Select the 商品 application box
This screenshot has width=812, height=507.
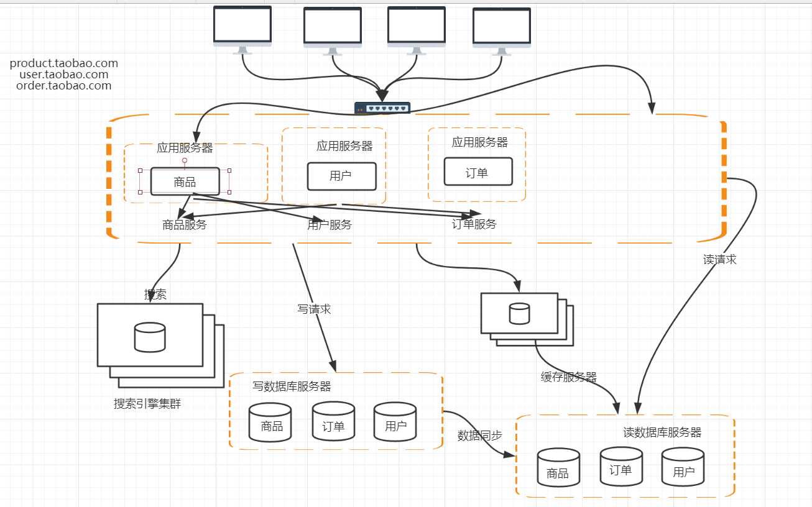tap(185, 181)
